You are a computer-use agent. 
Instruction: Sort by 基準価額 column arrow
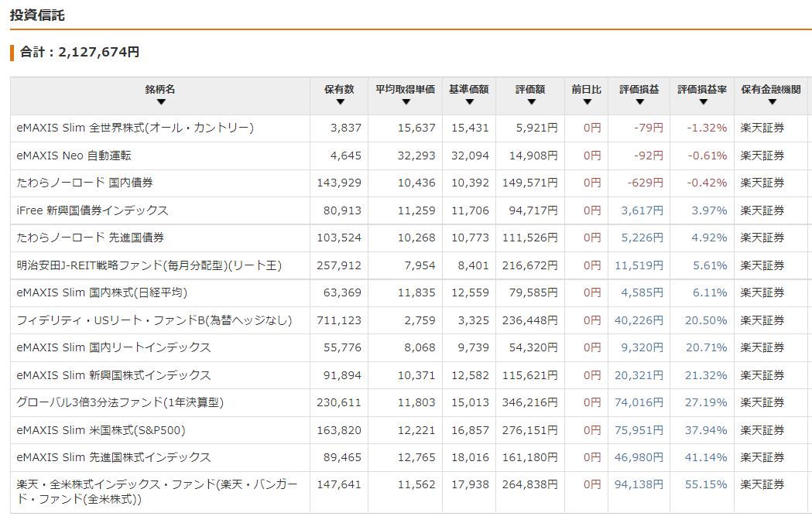click(x=469, y=102)
